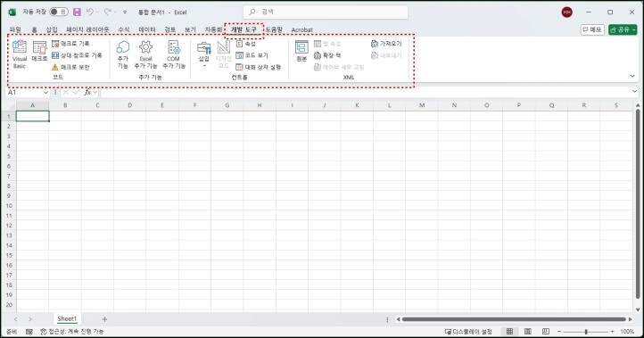The width and height of the screenshot is (644, 338).
Task: Click XML 가져오기 (Import)
Action: tap(386, 44)
